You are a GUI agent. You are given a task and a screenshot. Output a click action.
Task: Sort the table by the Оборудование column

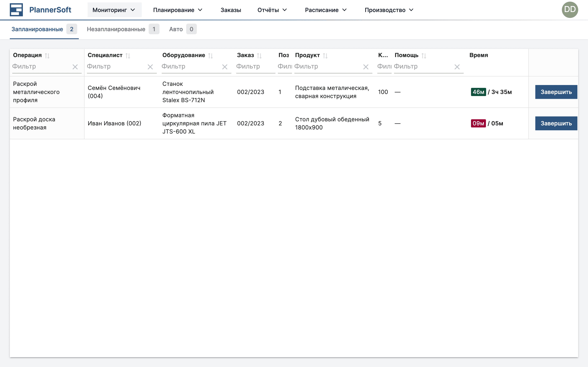pyautogui.click(x=210, y=56)
